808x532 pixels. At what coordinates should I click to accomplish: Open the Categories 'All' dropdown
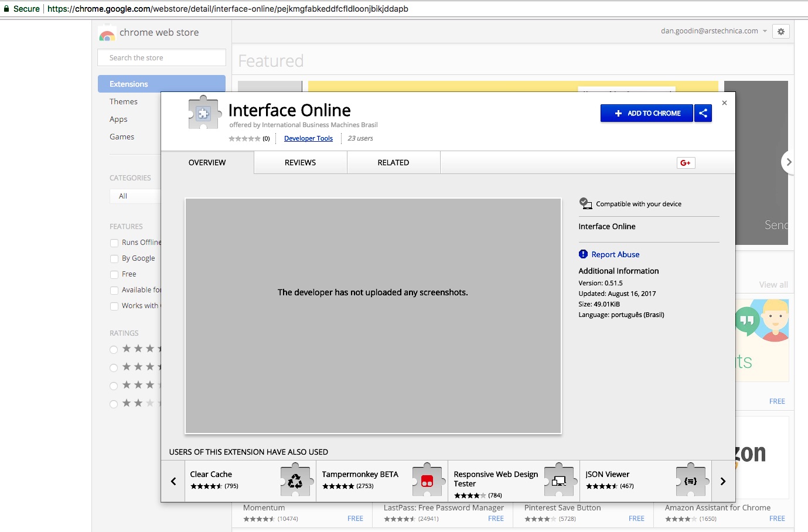coord(135,196)
